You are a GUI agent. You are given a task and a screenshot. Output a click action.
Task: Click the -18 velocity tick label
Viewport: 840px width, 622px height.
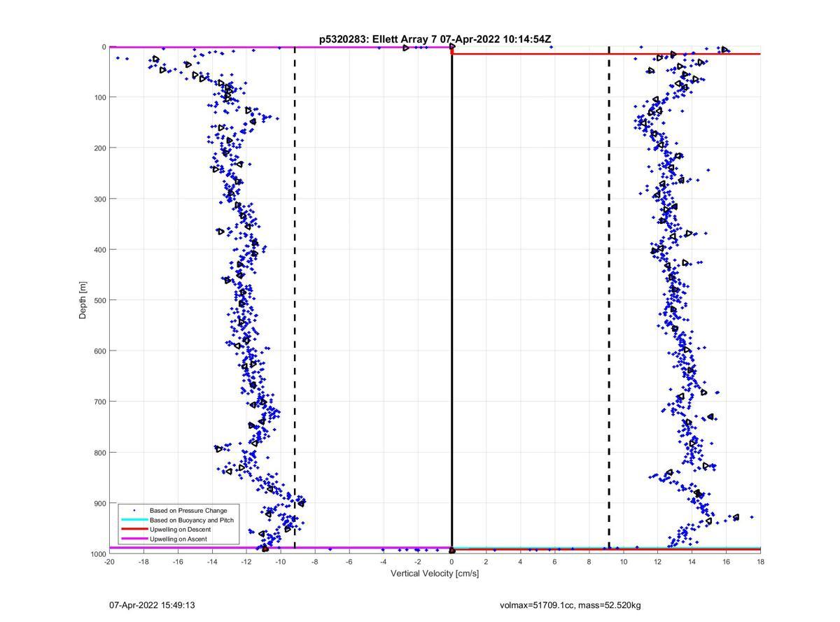pyautogui.click(x=143, y=561)
